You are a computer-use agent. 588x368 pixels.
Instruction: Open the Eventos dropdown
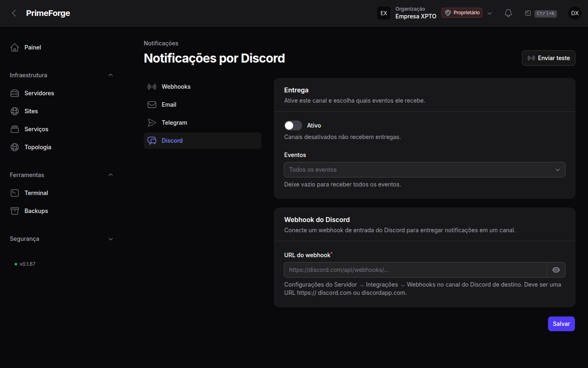[x=425, y=170]
